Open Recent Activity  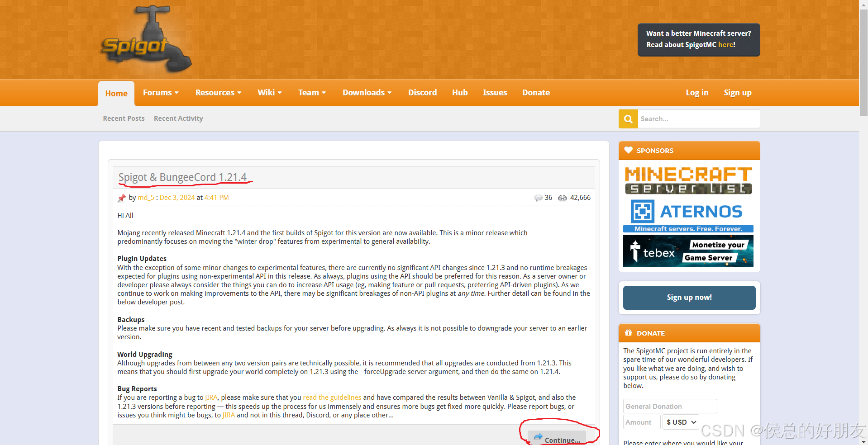click(178, 118)
